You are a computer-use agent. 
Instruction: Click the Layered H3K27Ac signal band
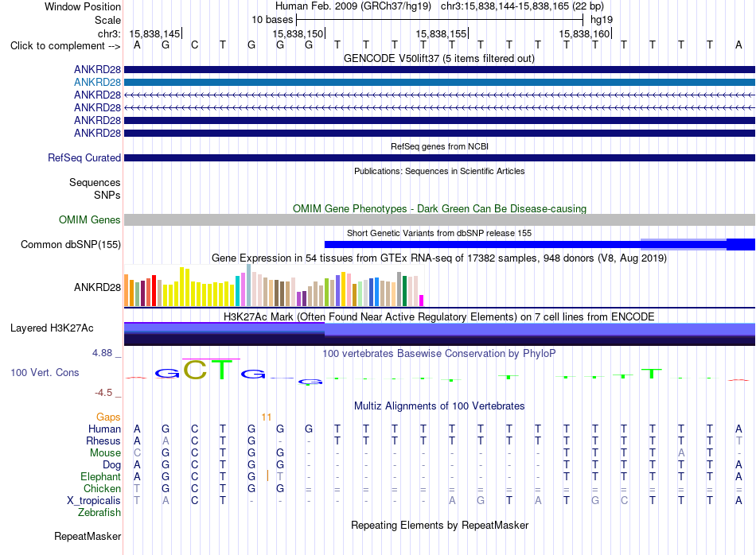tap(439, 334)
